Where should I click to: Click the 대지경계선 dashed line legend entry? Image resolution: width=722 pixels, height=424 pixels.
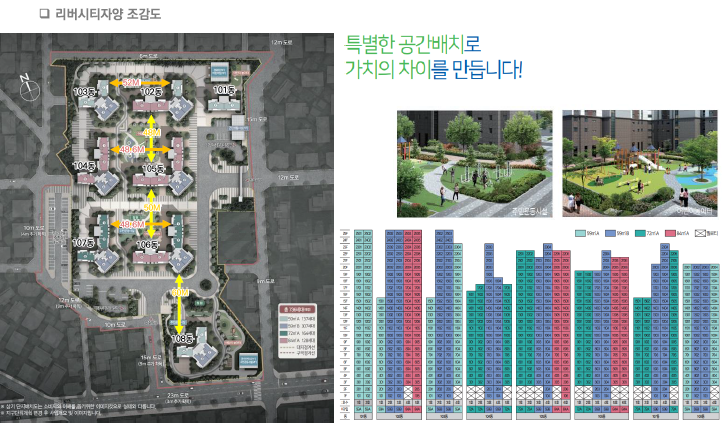click(297, 347)
